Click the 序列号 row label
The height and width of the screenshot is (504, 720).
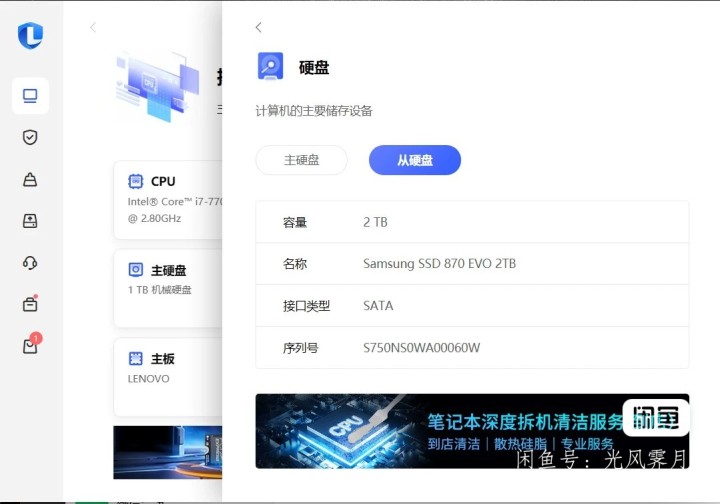[x=301, y=348]
